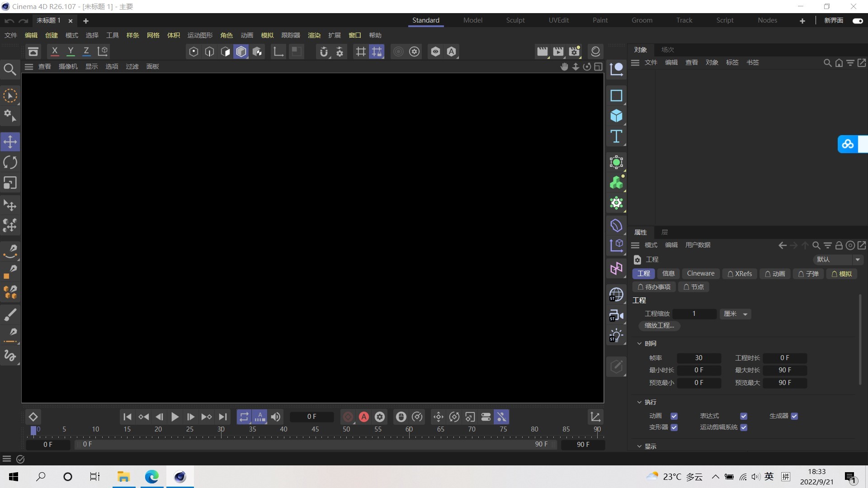Collapse the 时间 section in project settings

pyautogui.click(x=640, y=343)
